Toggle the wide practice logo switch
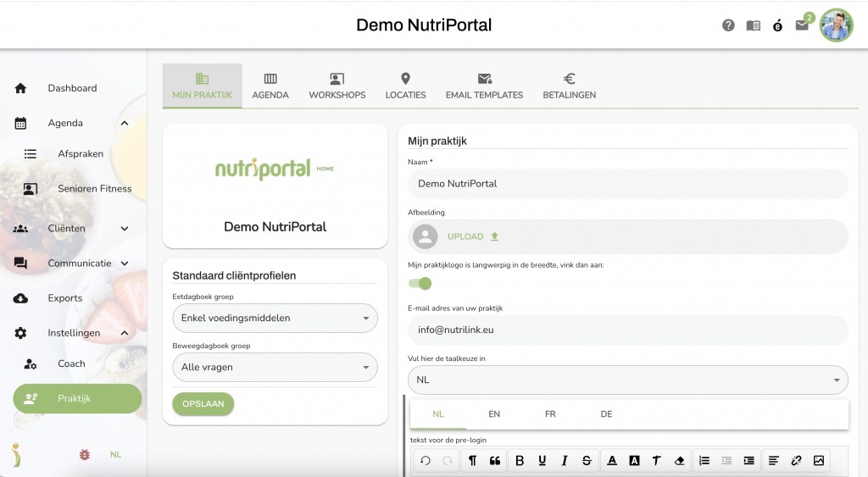Viewport: 868px width, 477px height. [420, 283]
